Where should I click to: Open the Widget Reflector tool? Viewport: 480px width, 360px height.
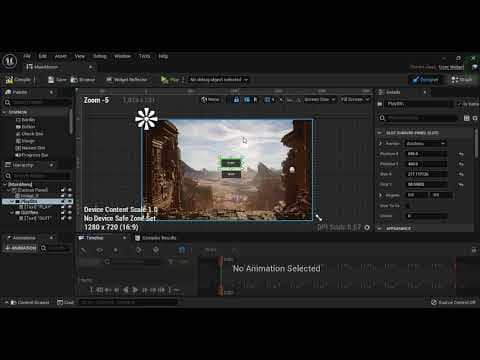click(x=126, y=79)
